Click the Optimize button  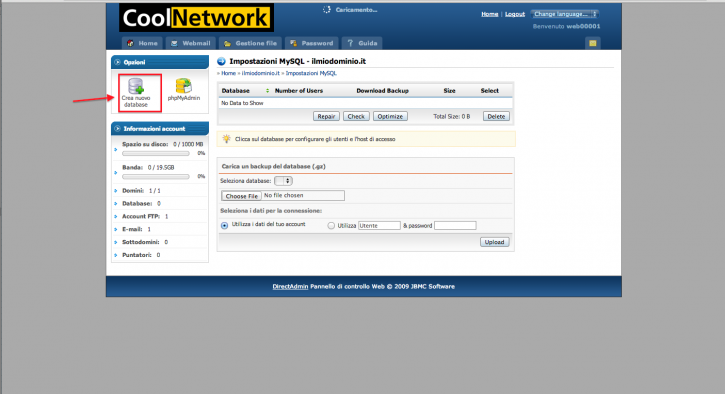(390, 117)
